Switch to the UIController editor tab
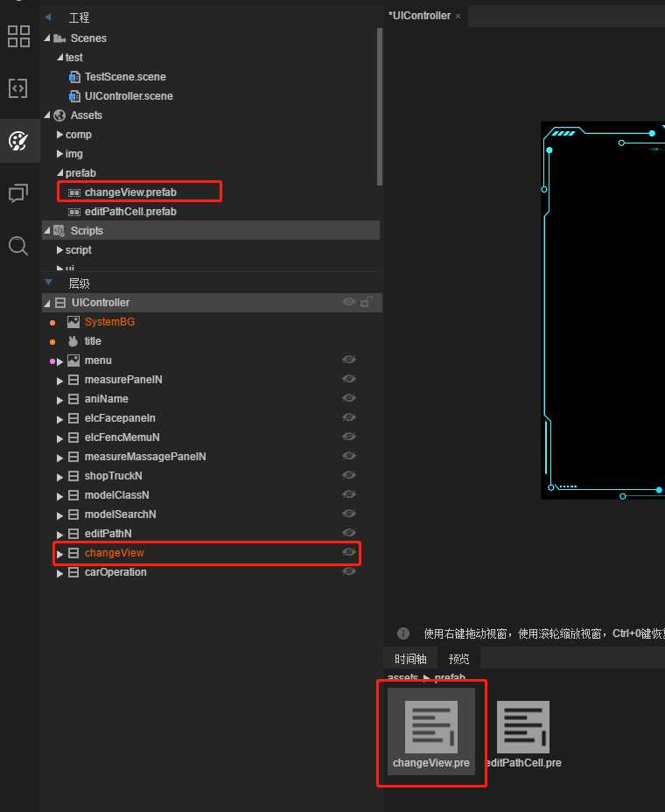Image resolution: width=665 pixels, height=812 pixels. [419, 16]
